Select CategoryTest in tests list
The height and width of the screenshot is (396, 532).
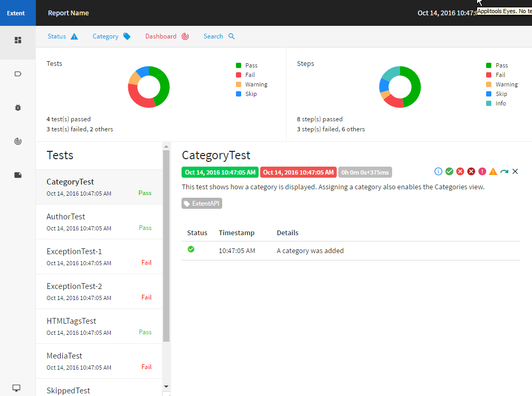click(x=99, y=187)
